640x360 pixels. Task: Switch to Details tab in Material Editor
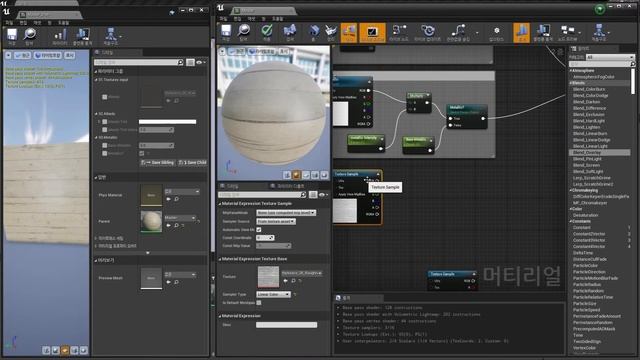coord(233,186)
